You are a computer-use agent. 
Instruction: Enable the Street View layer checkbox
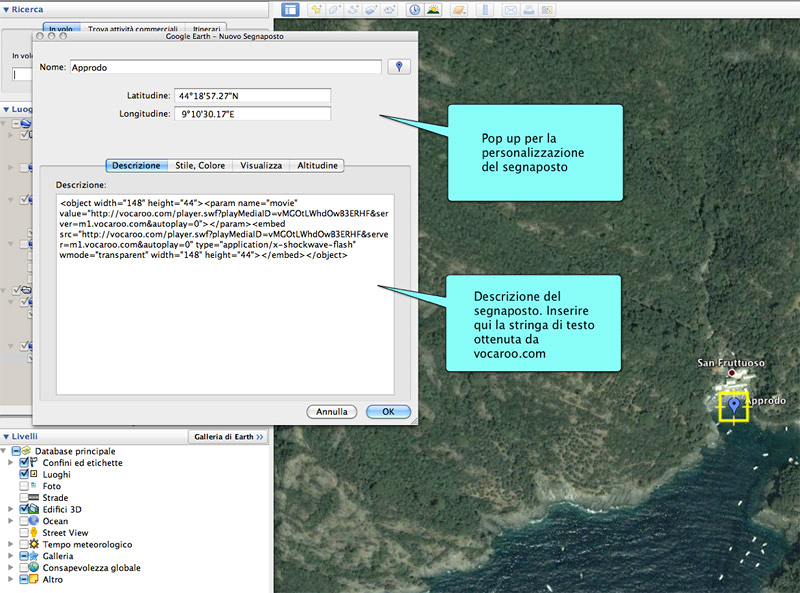24,533
